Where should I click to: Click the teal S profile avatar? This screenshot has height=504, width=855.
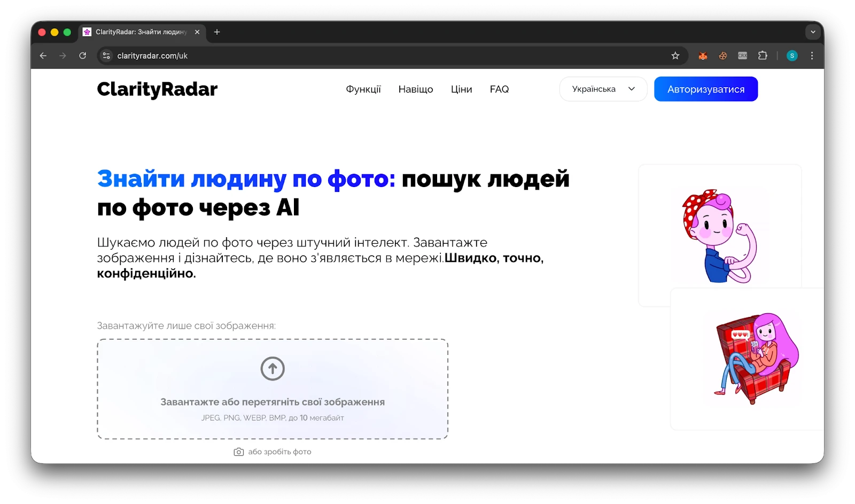pyautogui.click(x=792, y=55)
